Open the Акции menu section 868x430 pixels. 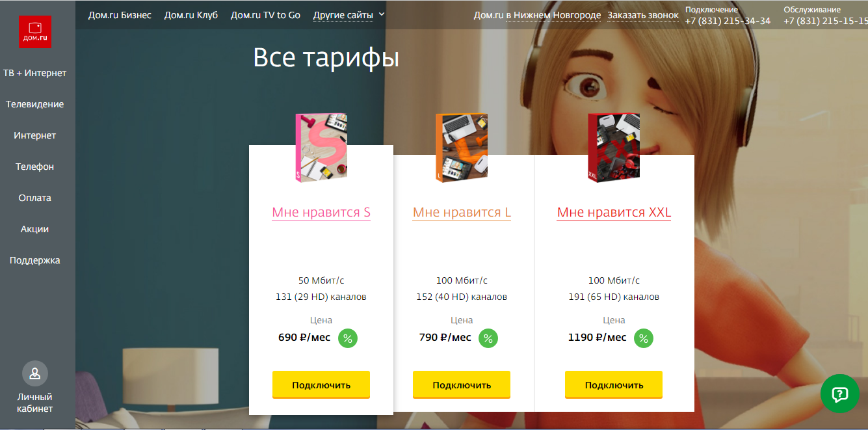[x=35, y=229]
